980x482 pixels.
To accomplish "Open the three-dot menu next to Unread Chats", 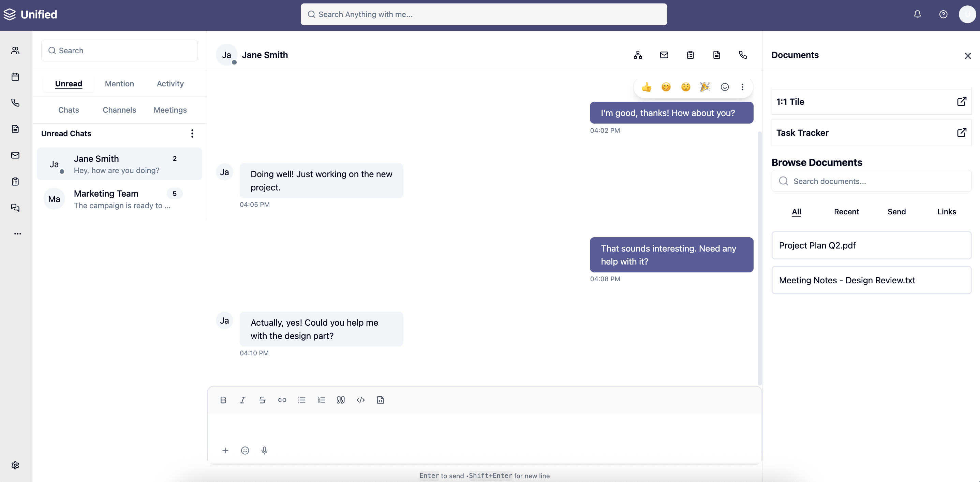I will pyautogui.click(x=192, y=133).
